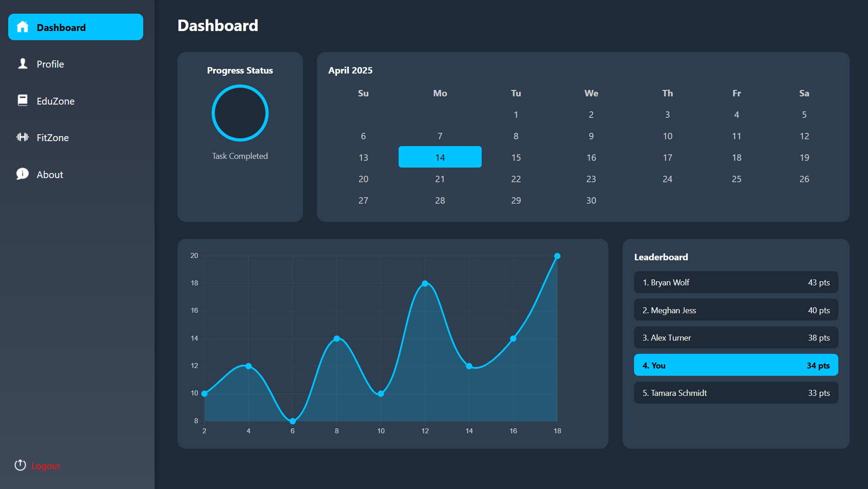Image resolution: width=868 pixels, height=489 pixels.
Task: Pick date 10 in the Th column
Action: [x=667, y=136]
